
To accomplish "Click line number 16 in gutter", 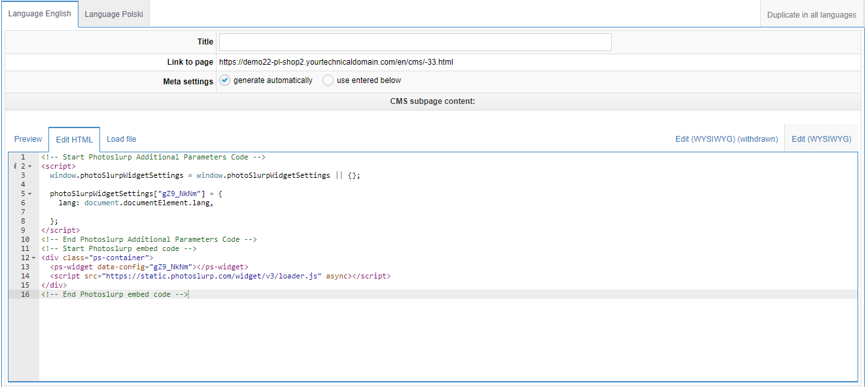I will click(25, 294).
